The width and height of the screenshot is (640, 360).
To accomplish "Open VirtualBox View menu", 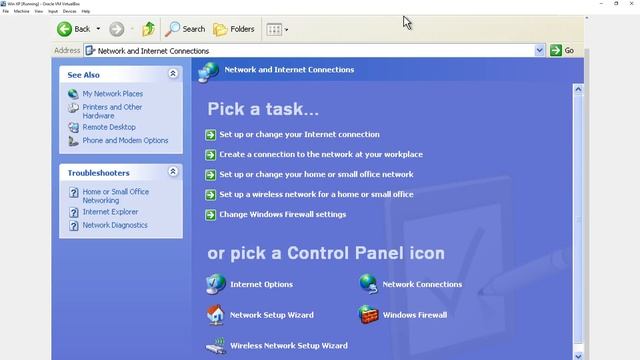I will pyautogui.click(x=38, y=11).
